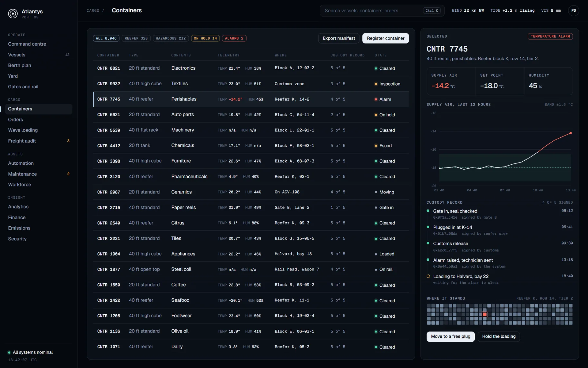Select the ALARMS 2 filter
The height and width of the screenshot is (368, 588).
234,38
